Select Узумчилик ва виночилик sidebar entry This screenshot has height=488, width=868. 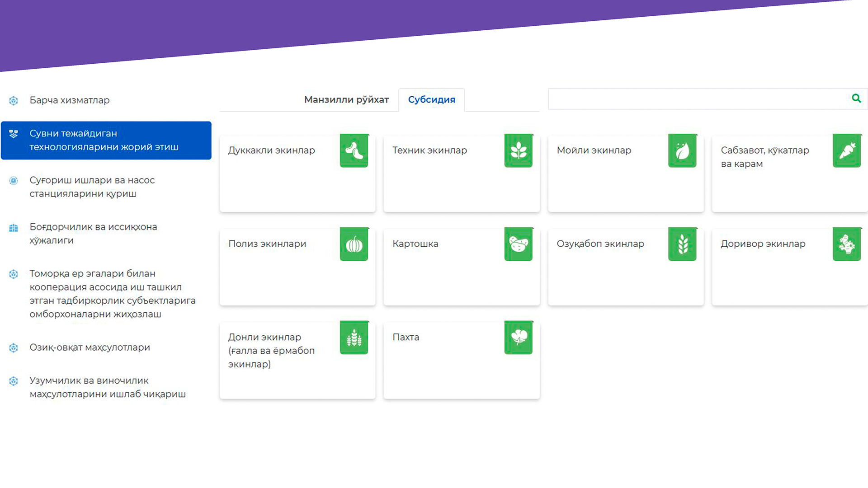108,388
